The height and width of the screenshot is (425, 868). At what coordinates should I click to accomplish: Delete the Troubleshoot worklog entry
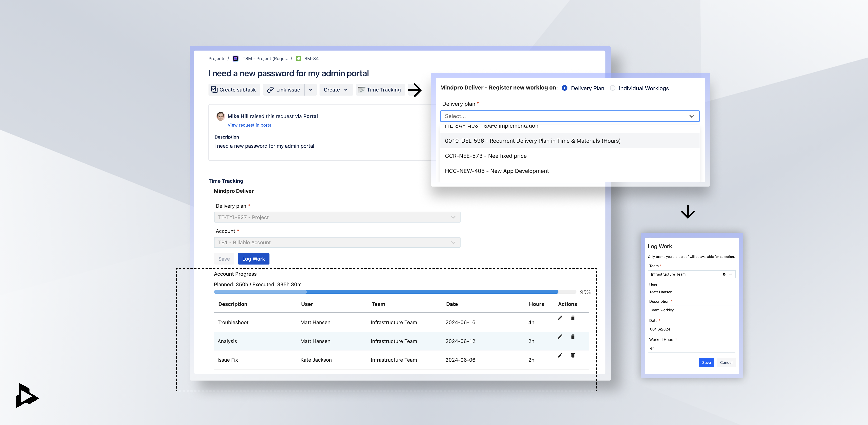[x=573, y=318]
